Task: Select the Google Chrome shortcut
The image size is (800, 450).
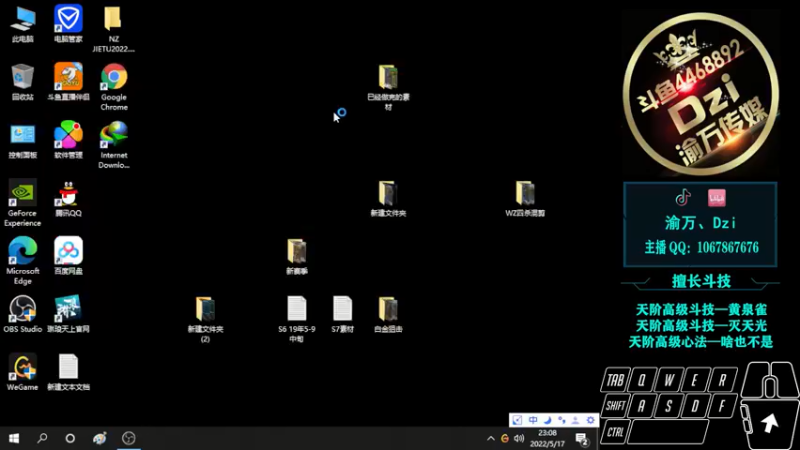Action: pyautogui.click(x=114, y=87)
